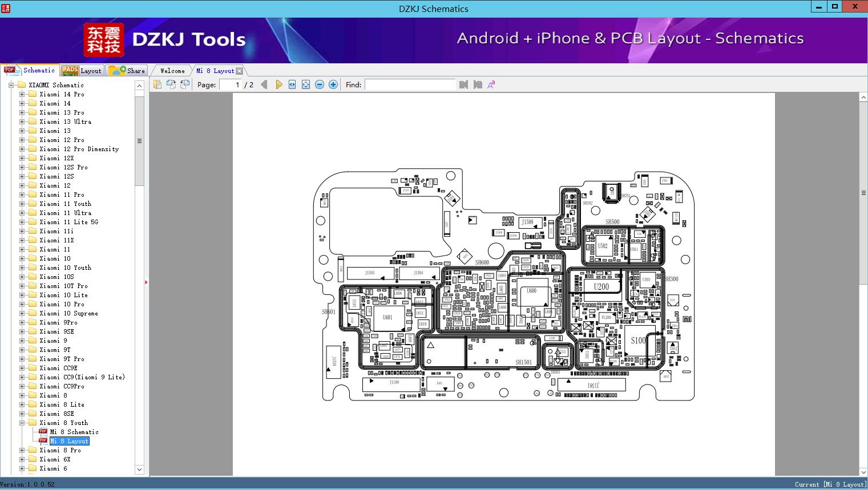Fit whole page icon
This screenshot has height=490, width=868.
(x=306, y=84)
